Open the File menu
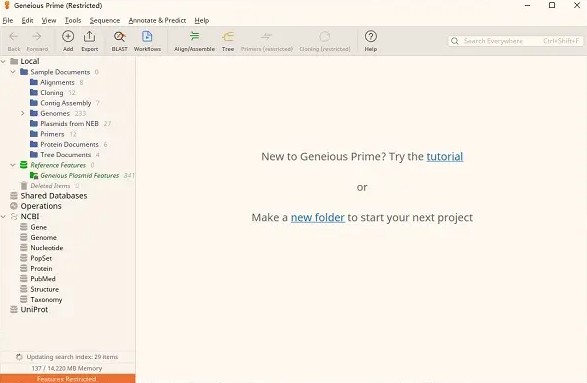The image size is (587, 383). tap(8, 20)
